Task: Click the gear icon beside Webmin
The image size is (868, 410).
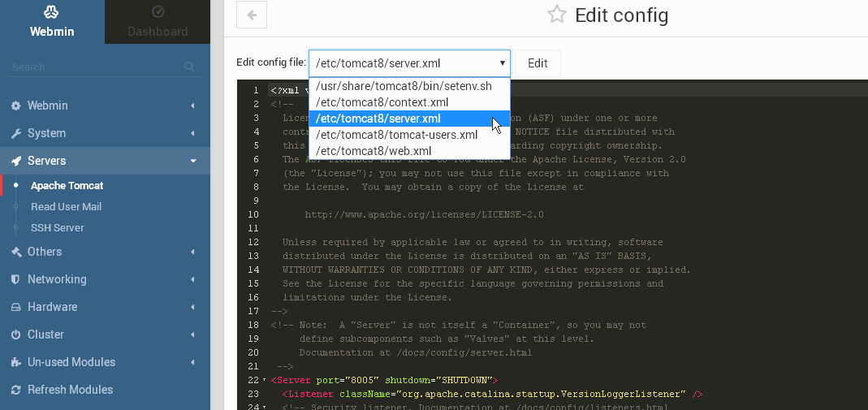Action: (16, 106)
